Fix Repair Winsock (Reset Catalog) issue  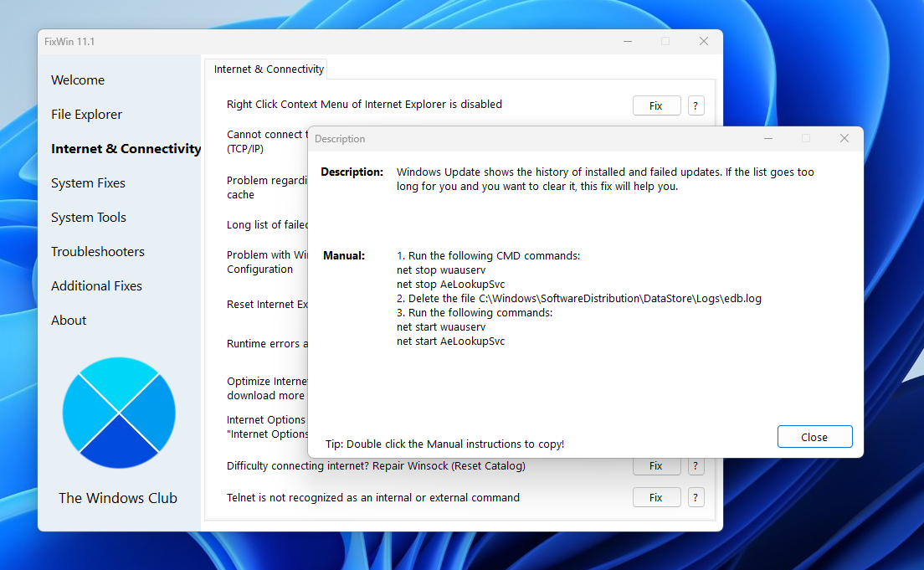click(x=656, y=466)
